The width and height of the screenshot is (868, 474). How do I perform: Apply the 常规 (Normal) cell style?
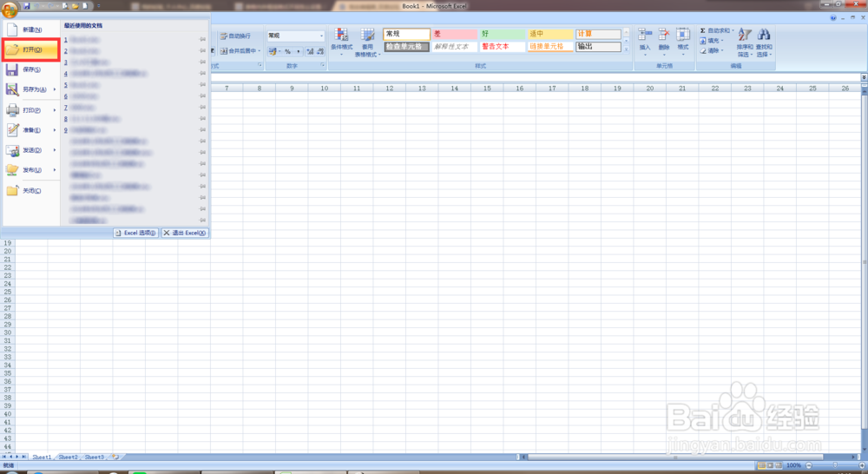[x=407, y=35]
